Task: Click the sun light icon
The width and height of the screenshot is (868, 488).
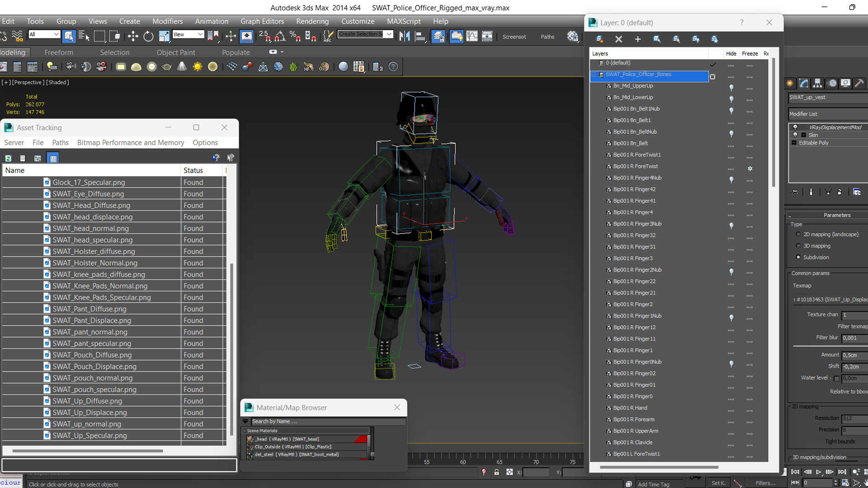Action: point(198,67)
